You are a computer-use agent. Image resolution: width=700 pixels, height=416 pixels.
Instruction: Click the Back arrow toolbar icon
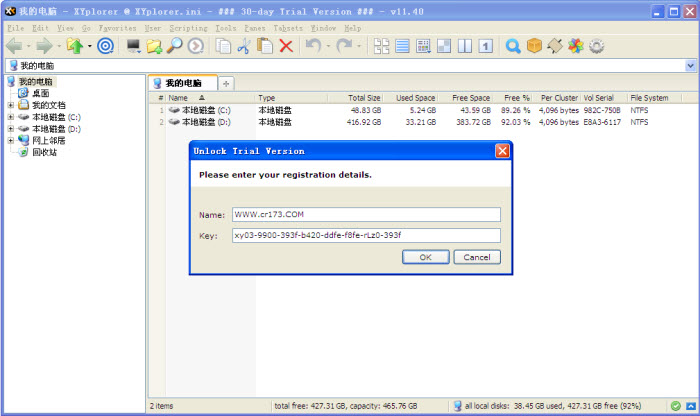pyautogui.click(x=14, y=46)
